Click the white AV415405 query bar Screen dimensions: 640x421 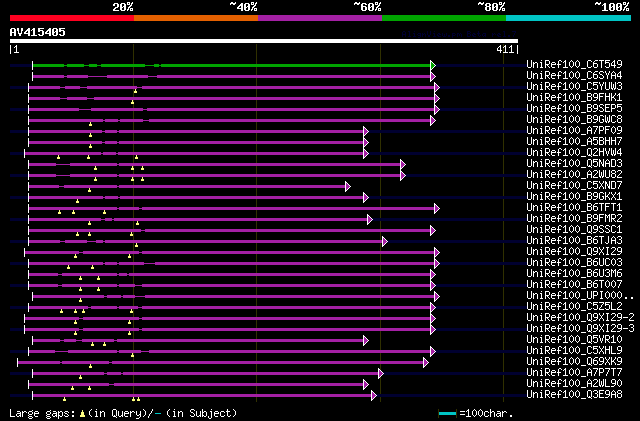(264, 41)
